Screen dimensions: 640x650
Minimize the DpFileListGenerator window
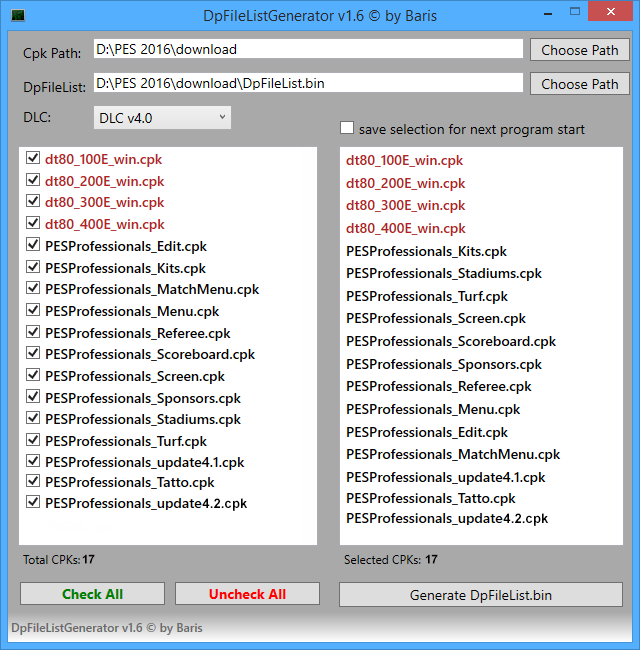[548, 13]
